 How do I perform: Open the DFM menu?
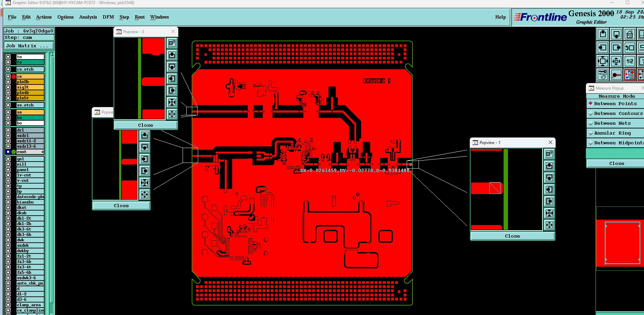(x=108, y=17)
